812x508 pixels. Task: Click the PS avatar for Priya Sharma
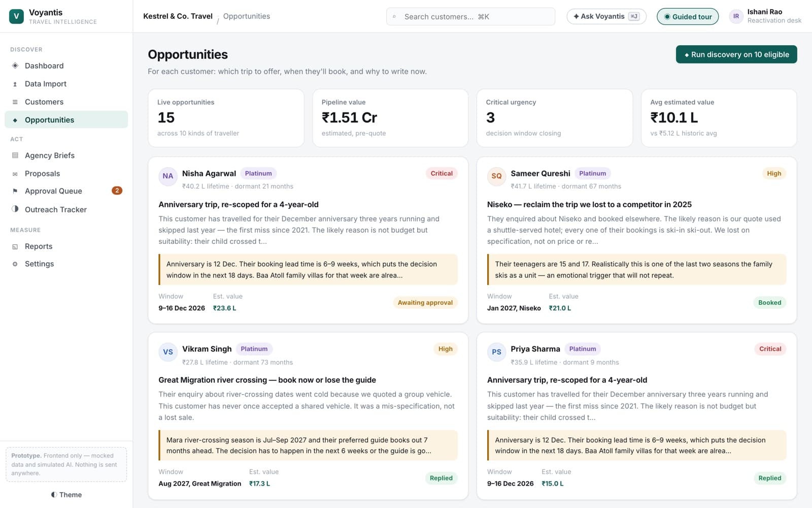pyautogui.click(x=496, y=352)
